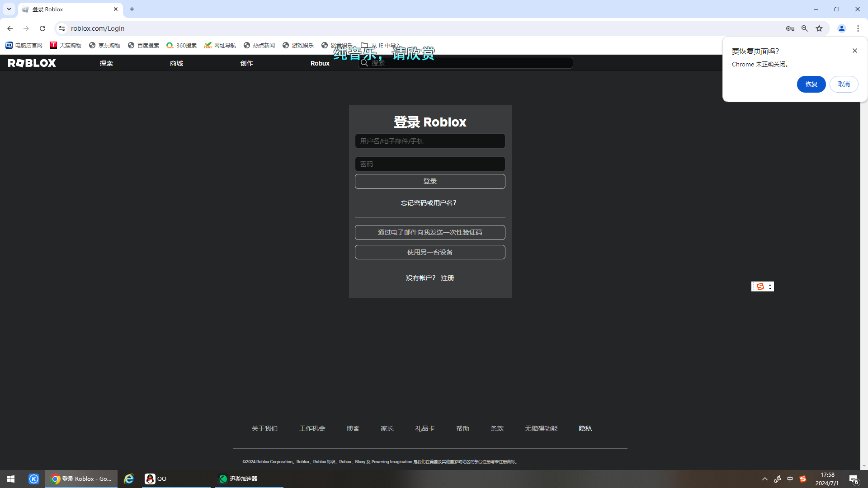Open the 网址导航 bookmark
The image size is (868, 488).
point(220,45)
